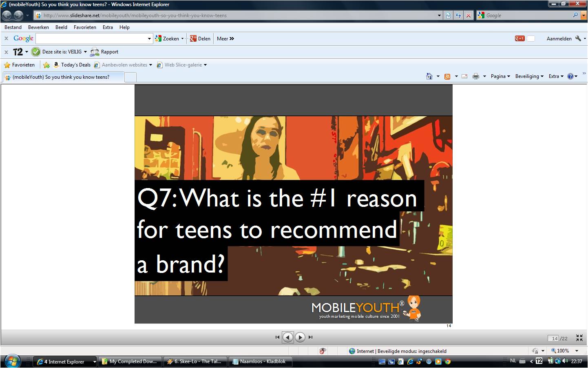Click the green VEILIG checkmark icon
Viewport: 588px width, 368px height.
(36, 52)
